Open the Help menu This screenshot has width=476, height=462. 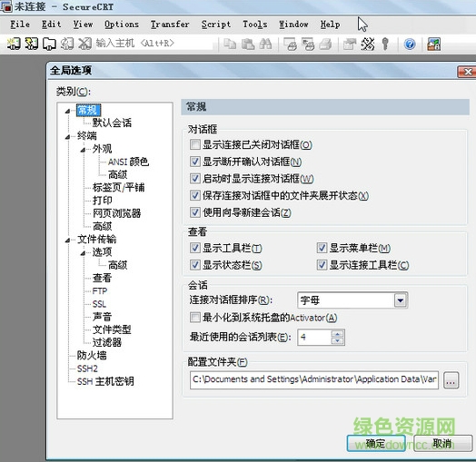[331, 25]
